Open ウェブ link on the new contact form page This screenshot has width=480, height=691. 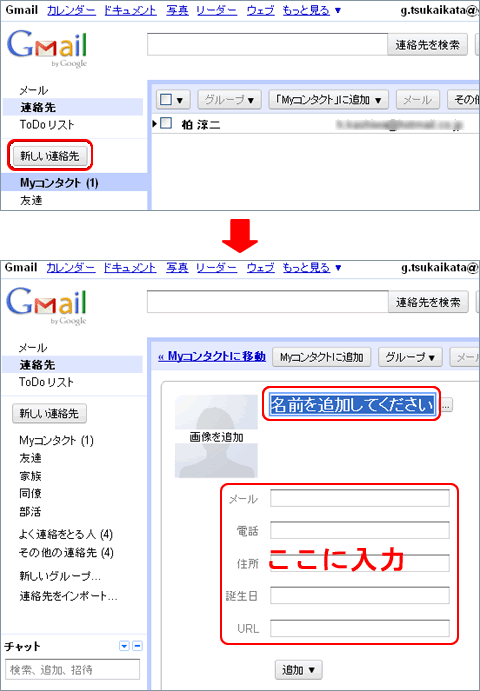(x=260, y=267)
